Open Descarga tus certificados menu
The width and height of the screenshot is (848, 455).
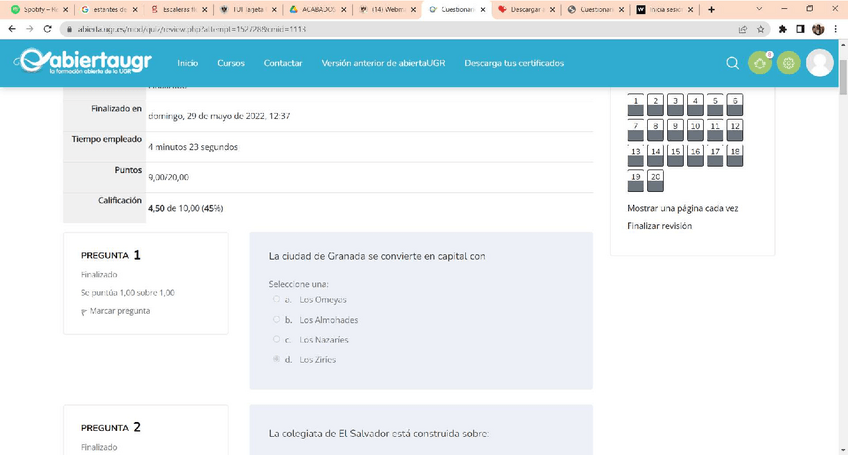(x=514, y=63)
